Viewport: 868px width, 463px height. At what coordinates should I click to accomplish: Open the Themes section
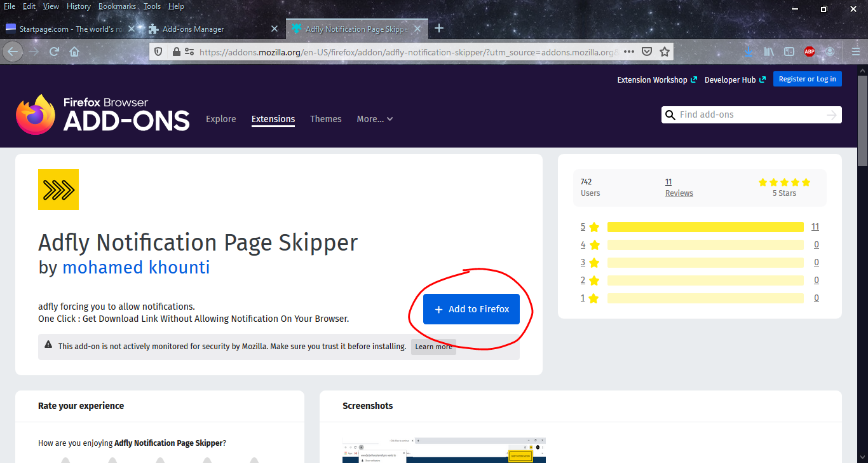point(326,119)
